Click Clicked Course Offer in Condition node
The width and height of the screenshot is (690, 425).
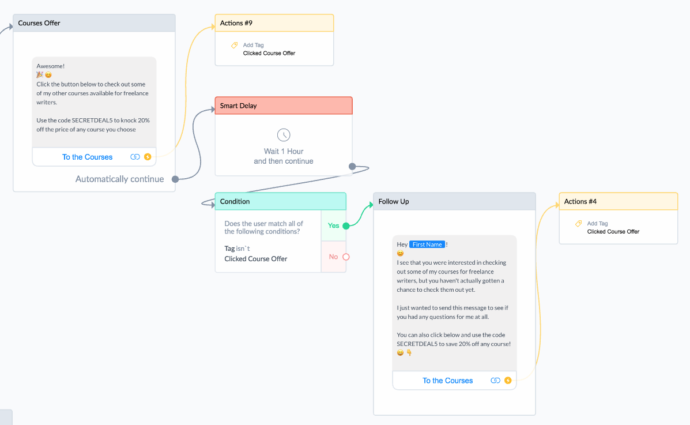[256, 259]
